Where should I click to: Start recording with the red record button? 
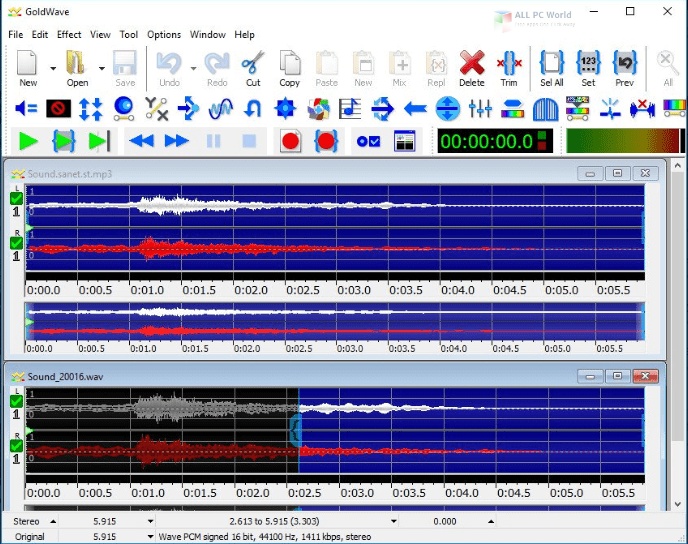click(290, 141)
